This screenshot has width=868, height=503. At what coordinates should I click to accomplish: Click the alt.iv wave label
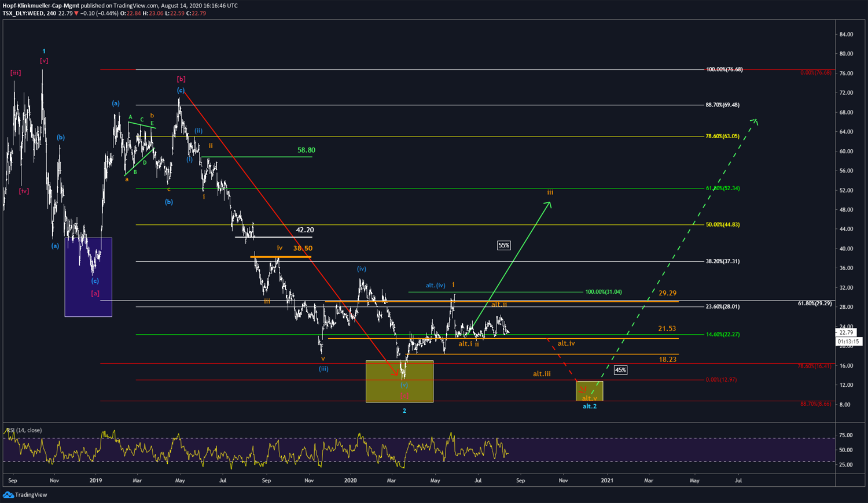tap(566, 343)
